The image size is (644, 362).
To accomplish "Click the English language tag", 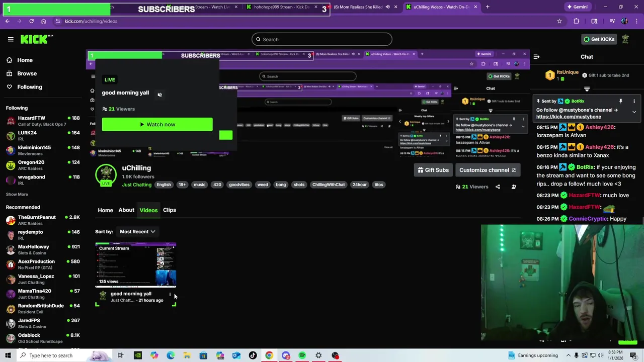I will pos(164,185).
